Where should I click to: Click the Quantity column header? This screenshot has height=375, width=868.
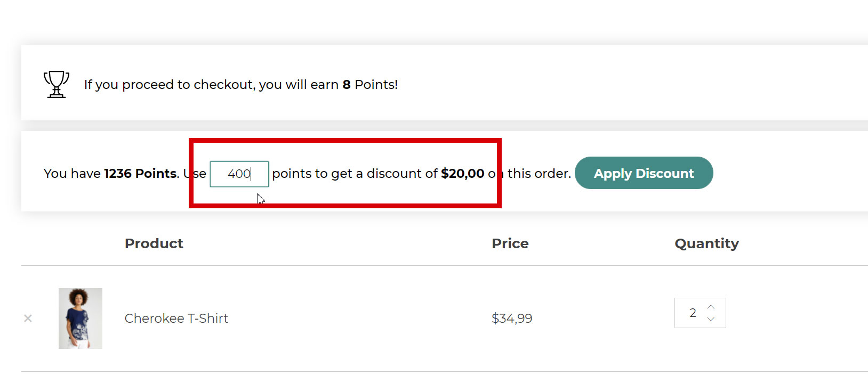coord(706,244)
